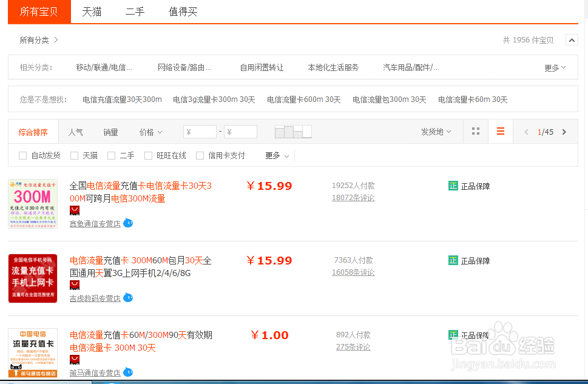Switch to list view layout
Image resolution: width=588 pixels, height=384 pixels.
click(501, 132)
